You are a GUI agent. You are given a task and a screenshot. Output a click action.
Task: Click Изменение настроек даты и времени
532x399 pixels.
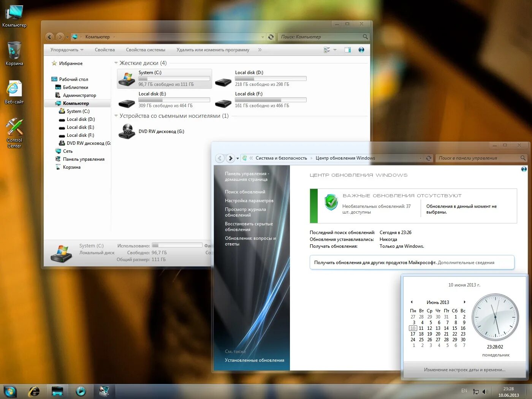[x=465, y=370]
